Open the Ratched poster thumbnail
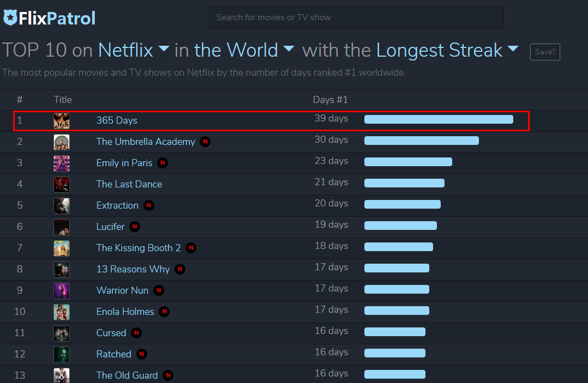The image size is (588, 383). 62,355
